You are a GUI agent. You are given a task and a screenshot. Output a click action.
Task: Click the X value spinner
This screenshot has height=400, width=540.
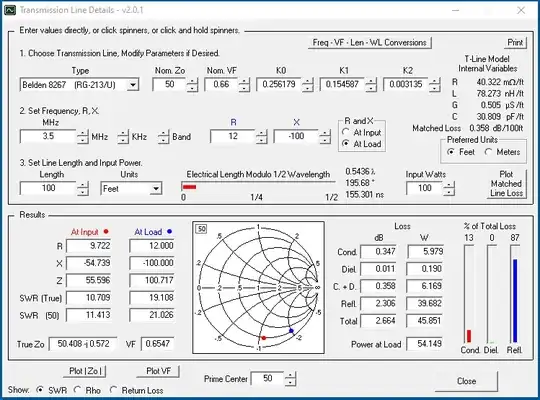click(325, 137)
